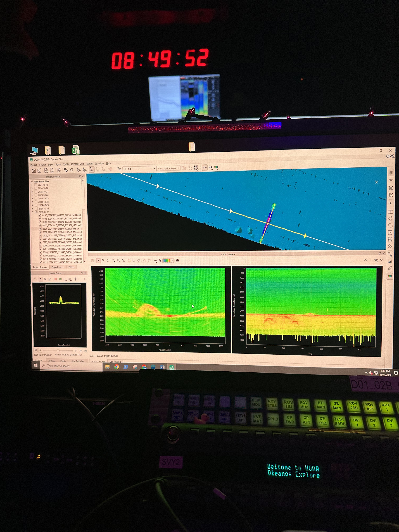Switch to the Filters tab
399x532 pixels.
click(71, 267)
